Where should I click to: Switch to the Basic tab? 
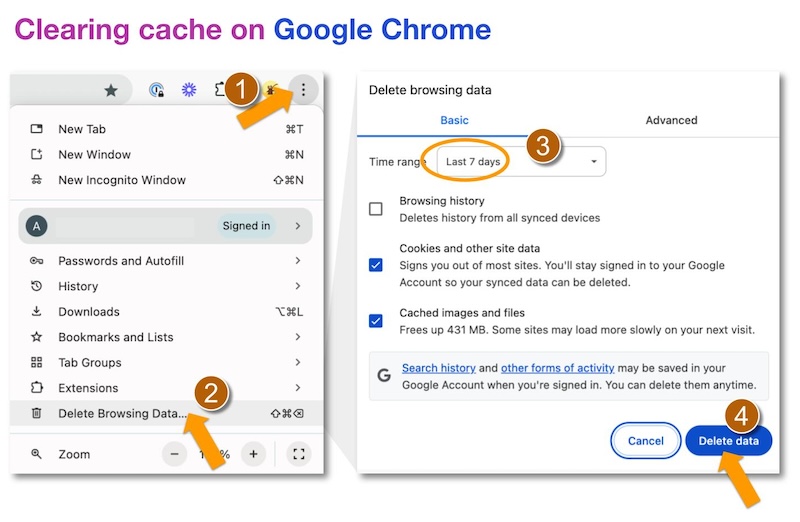454,120
